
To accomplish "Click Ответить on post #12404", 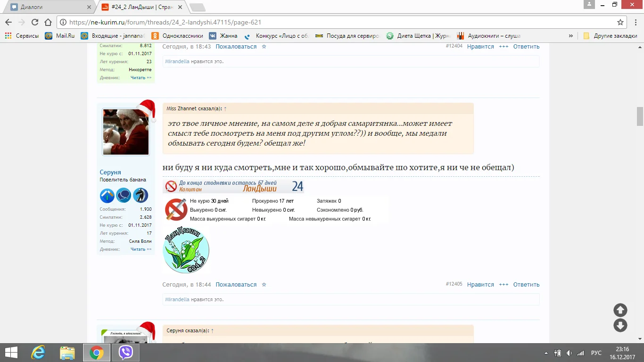I will click(x=526, y=47).
